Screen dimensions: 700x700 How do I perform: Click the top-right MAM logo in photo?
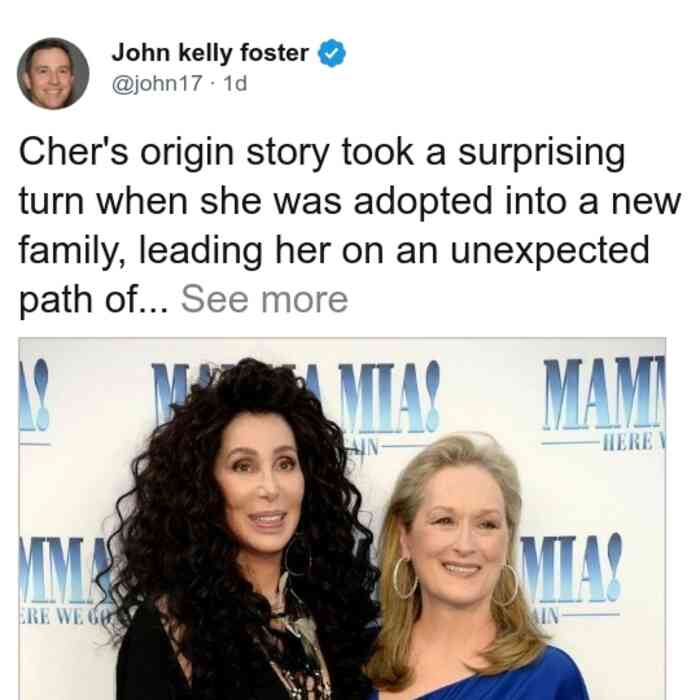pyautogui.click(x=604, y=393)
